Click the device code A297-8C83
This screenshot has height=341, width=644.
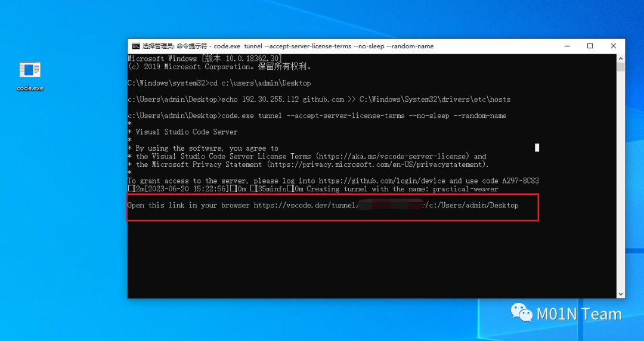521,181
